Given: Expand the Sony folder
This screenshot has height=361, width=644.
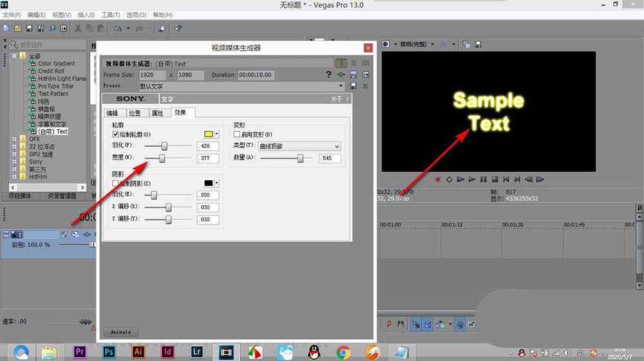Looking at the screenshot, I should coord(14,162).
